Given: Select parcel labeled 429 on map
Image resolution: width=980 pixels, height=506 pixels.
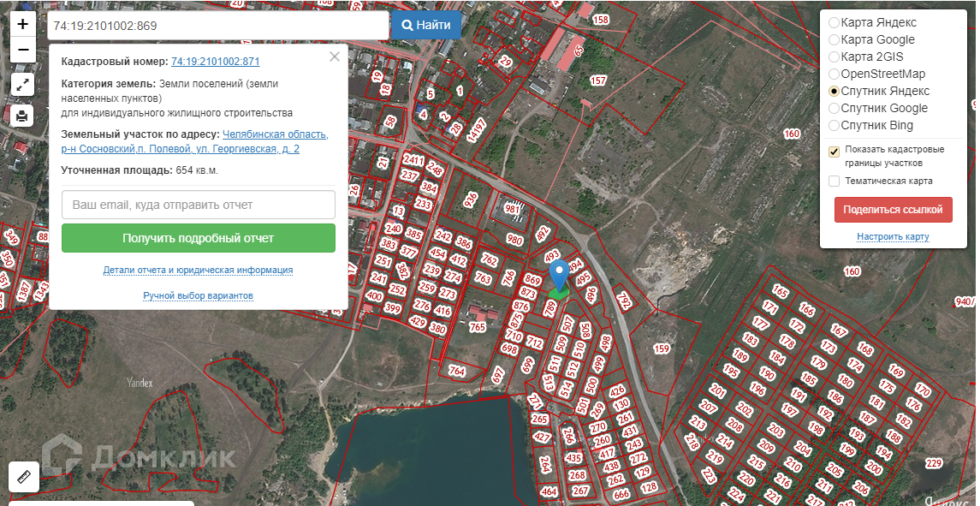Looking at the screenshot, I should [418, 321].
